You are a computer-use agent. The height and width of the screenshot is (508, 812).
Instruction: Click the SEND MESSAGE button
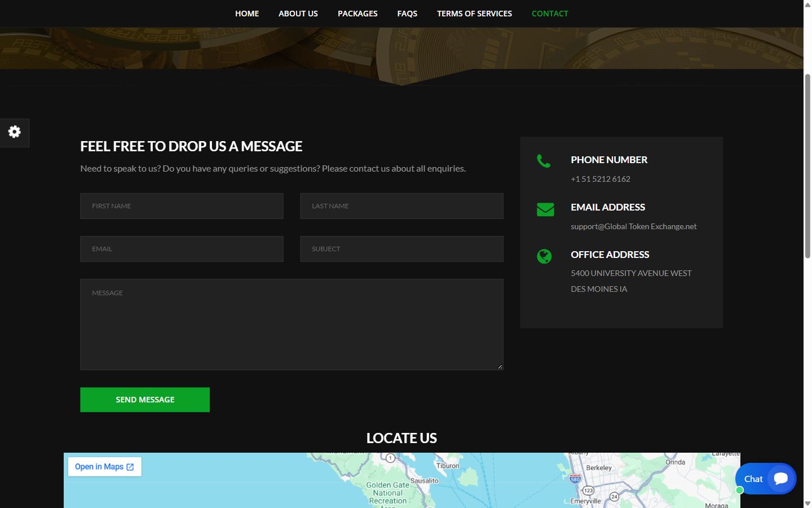145,400
